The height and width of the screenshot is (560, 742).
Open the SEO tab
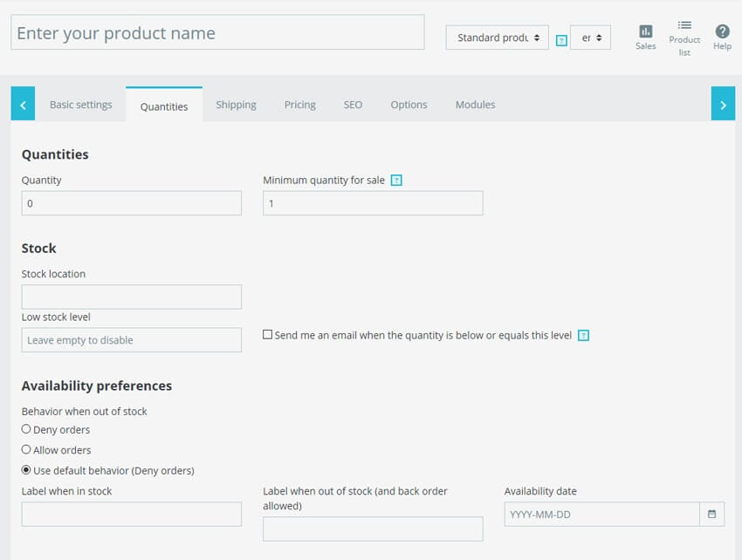point(353,104)
